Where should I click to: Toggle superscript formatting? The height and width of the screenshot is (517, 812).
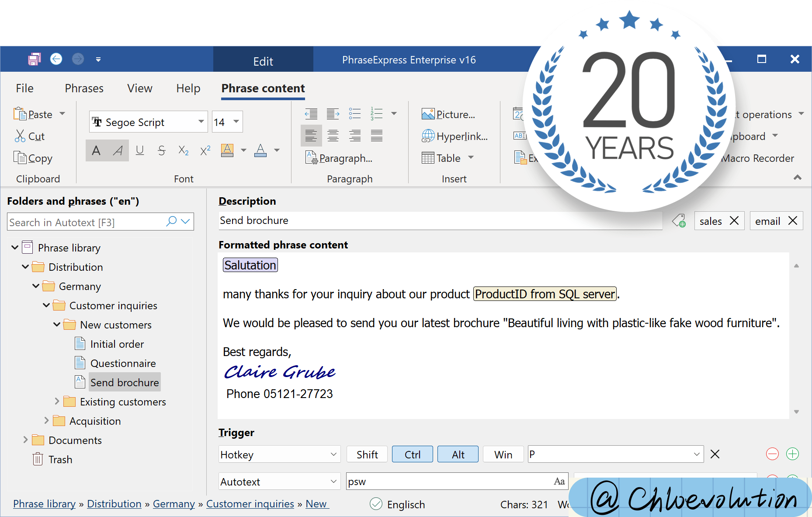click(x=205, y=150)
